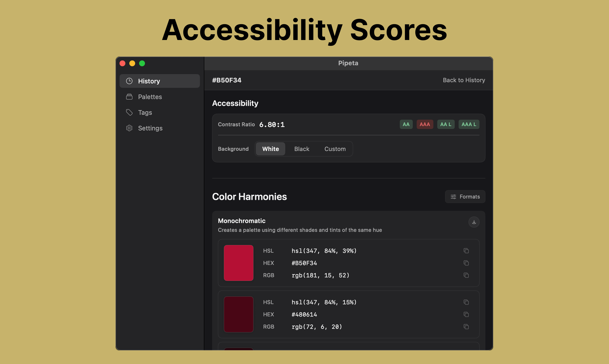Open the Formats options

(x=465, y=196)
